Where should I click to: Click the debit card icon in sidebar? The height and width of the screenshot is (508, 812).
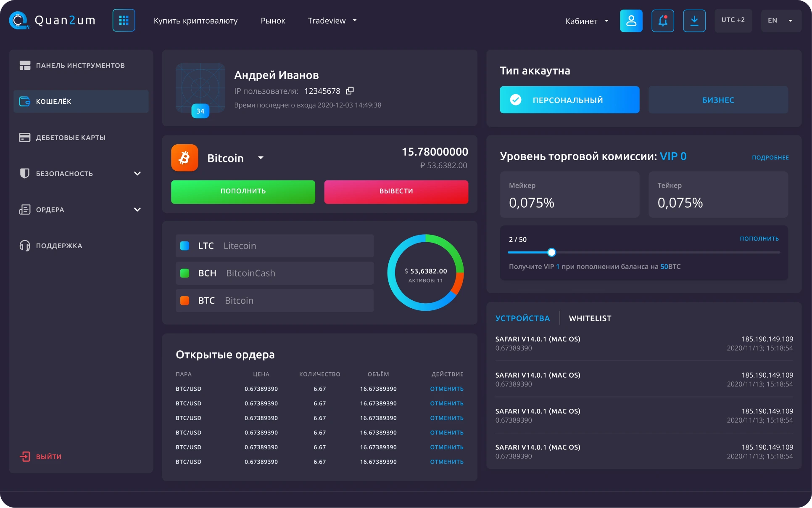pyautogui.click(x=25, y=138)
